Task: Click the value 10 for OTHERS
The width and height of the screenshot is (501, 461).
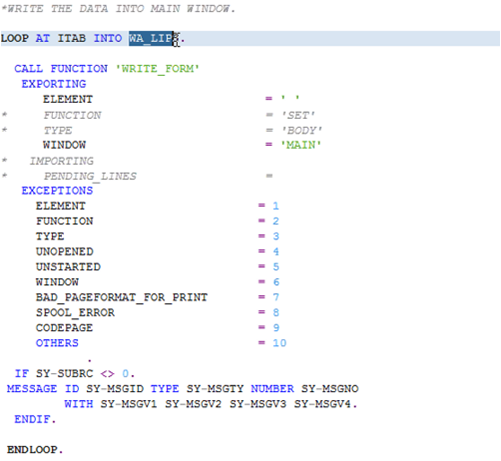Action: tap(279, 343)
